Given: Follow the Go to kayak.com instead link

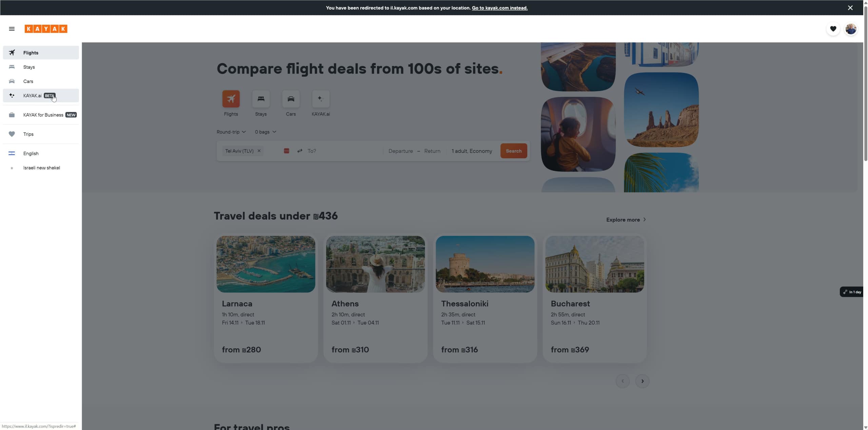Looking at the screenshot, I should [499, 8].
